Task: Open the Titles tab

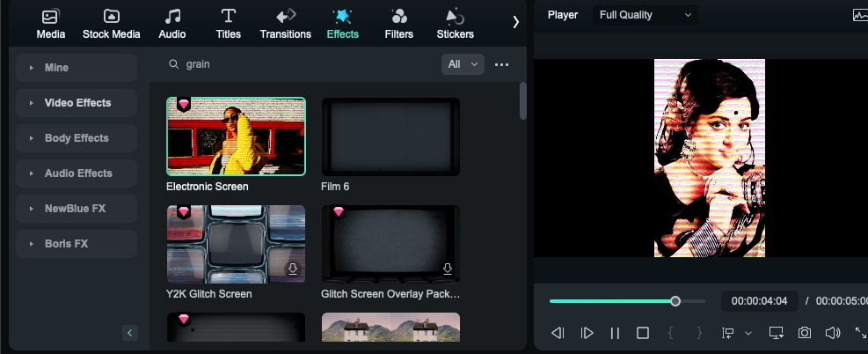Action: [x=228, y=25]
